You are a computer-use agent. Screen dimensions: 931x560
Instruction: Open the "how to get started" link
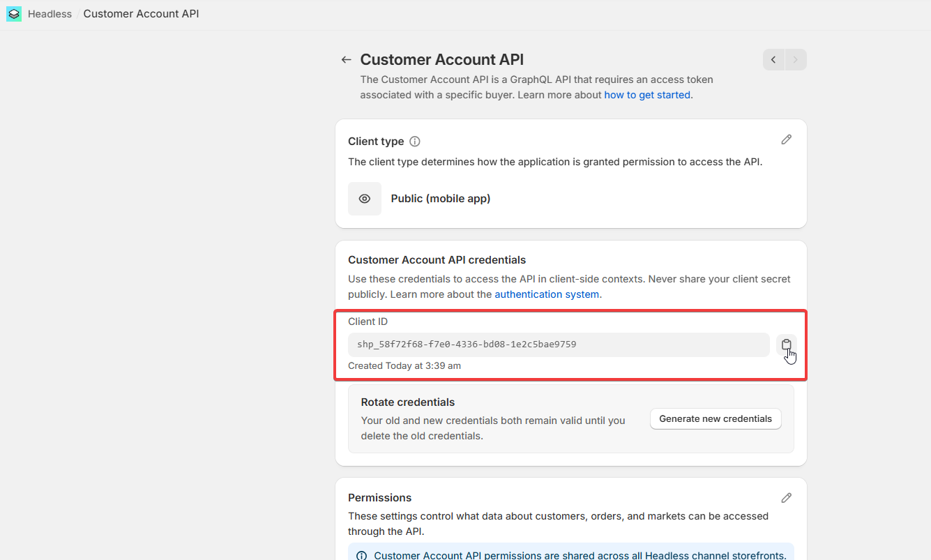pos(647,95)
